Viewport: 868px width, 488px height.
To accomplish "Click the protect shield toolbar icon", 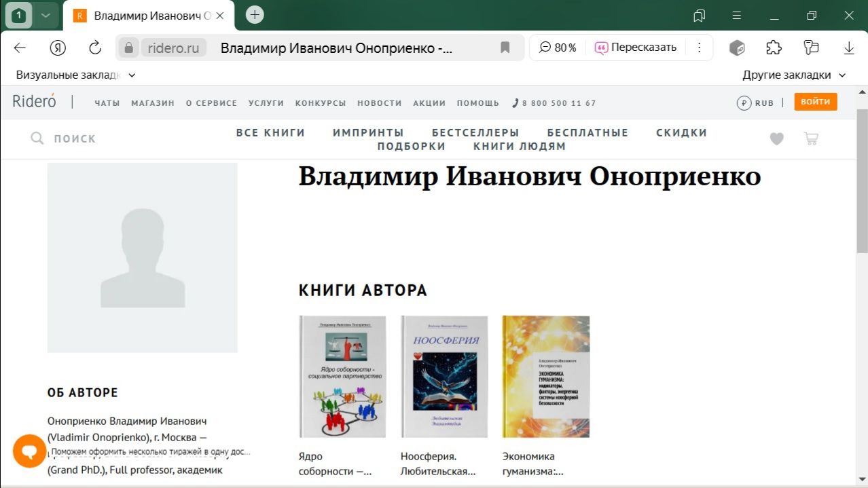I will pyautogui.click(x=811, y=48).
